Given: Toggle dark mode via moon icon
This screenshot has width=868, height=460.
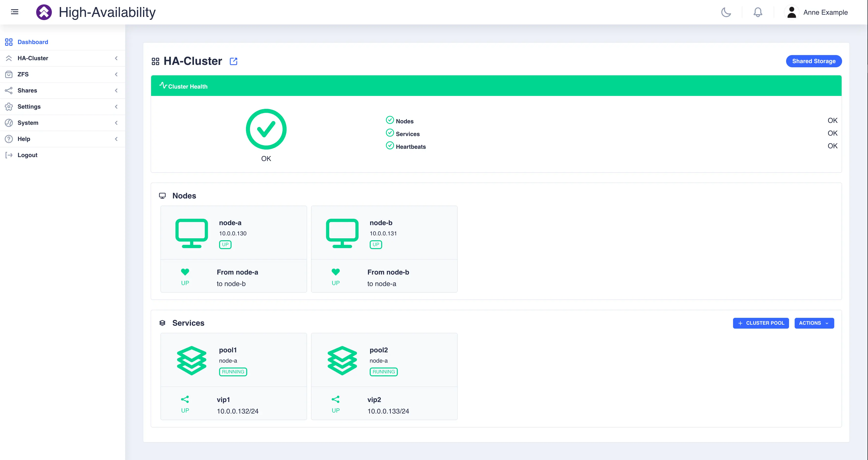Looking at the screenshot, I should pos(726,12).
